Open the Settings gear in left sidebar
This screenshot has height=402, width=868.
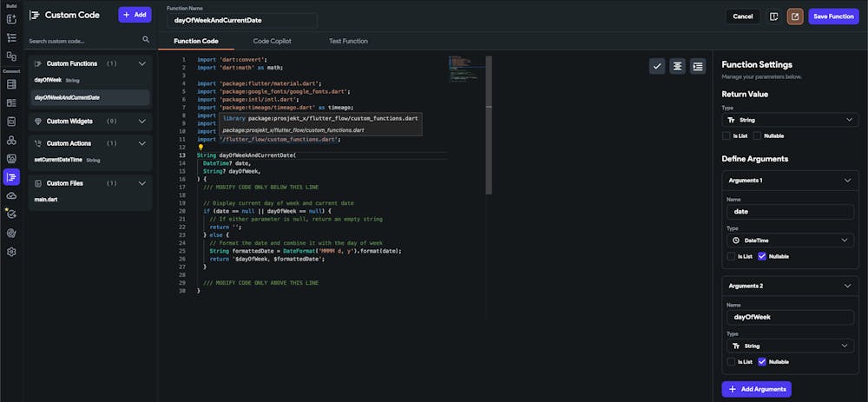(x=11, y=252)
